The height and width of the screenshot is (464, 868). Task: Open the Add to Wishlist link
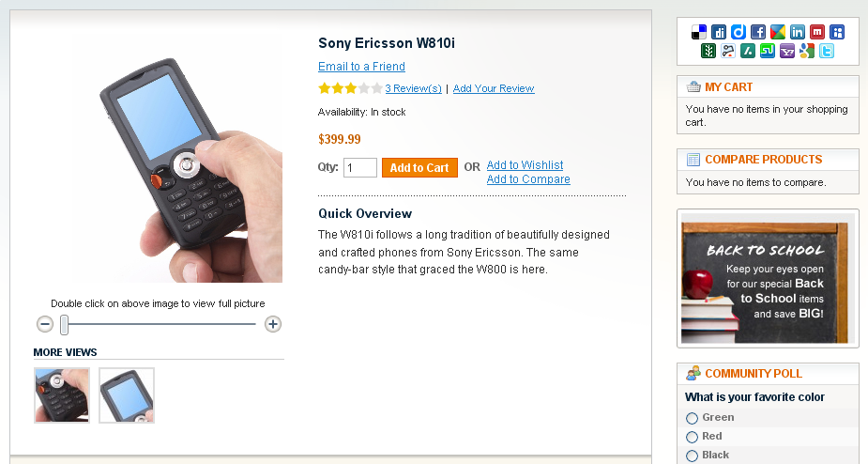click(x=525, y=165)
